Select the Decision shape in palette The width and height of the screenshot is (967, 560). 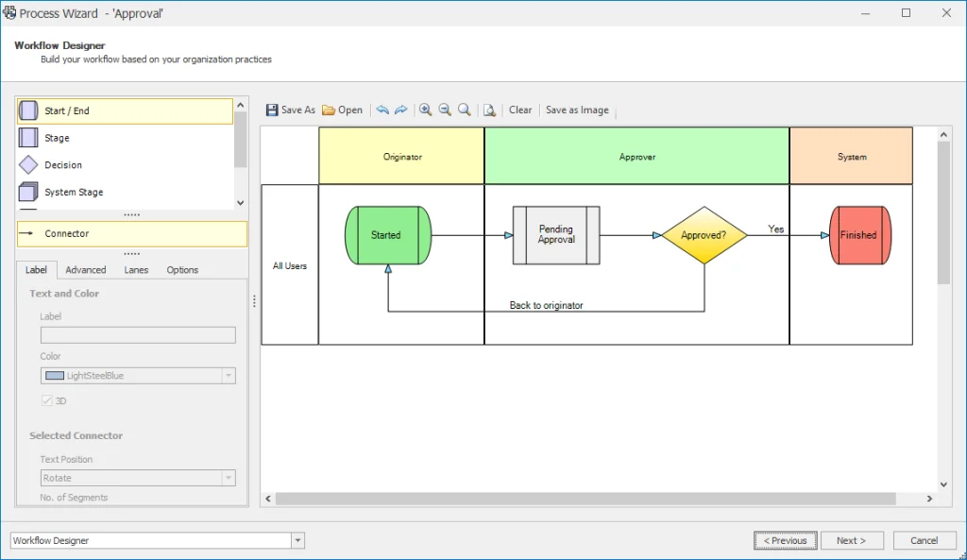(x=63, y=165)
